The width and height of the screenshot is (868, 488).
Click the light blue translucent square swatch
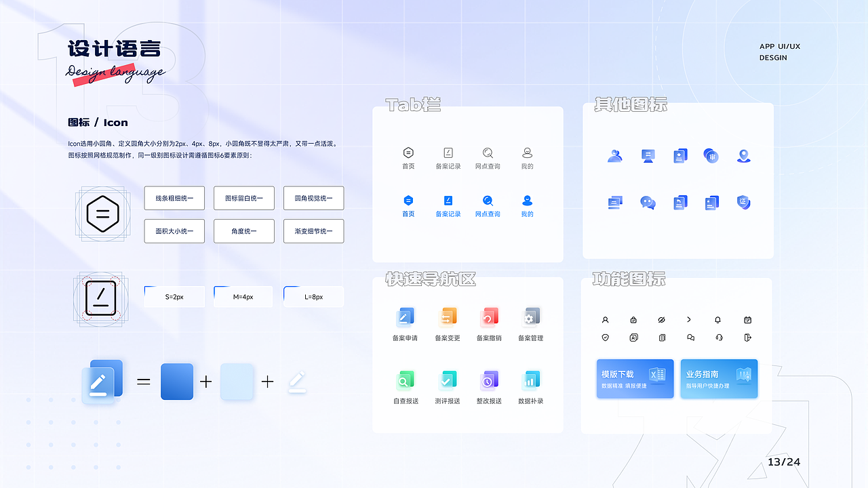pos(237,382)
